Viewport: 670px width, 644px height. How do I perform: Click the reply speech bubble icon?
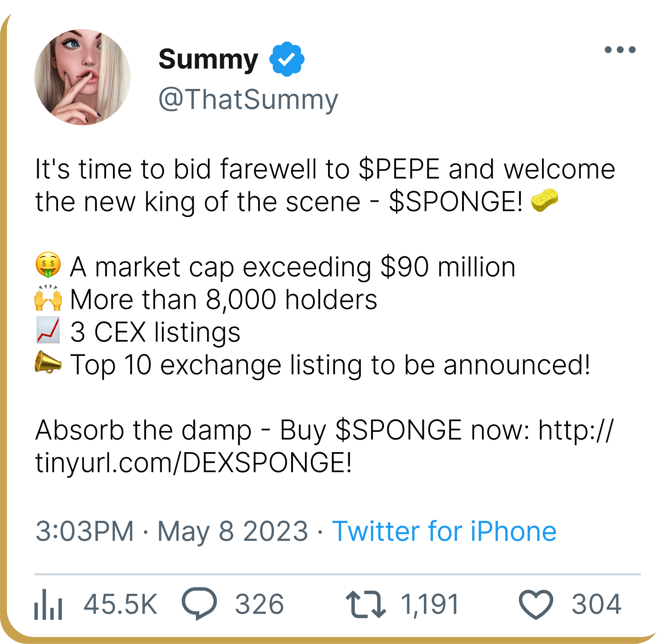[x=199, y=603]
